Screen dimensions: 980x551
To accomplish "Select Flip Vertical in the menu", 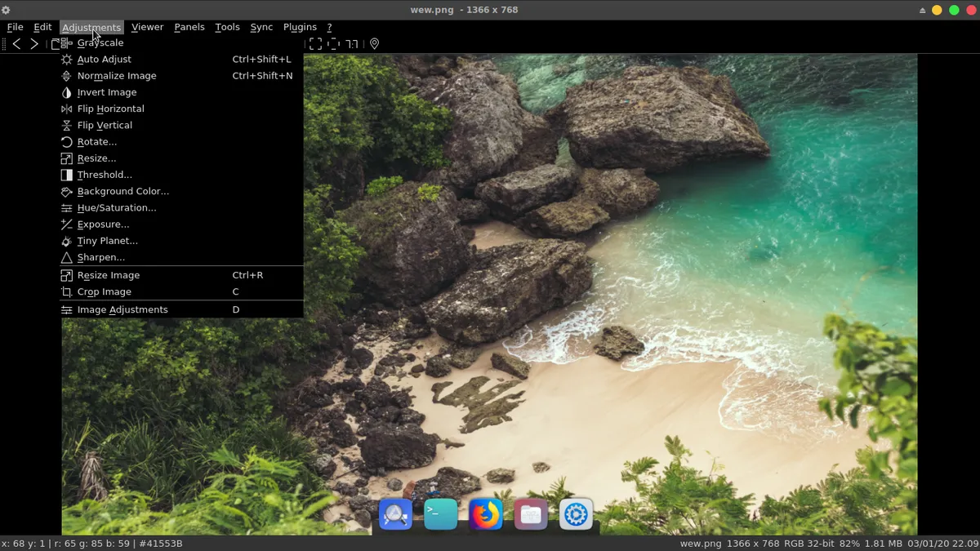I will tap(105, 126).
